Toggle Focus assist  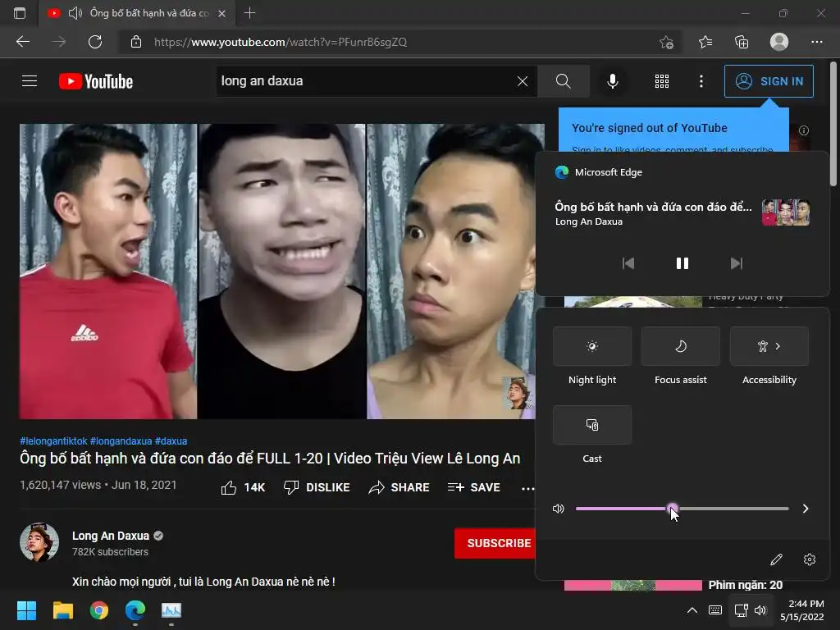680,346
